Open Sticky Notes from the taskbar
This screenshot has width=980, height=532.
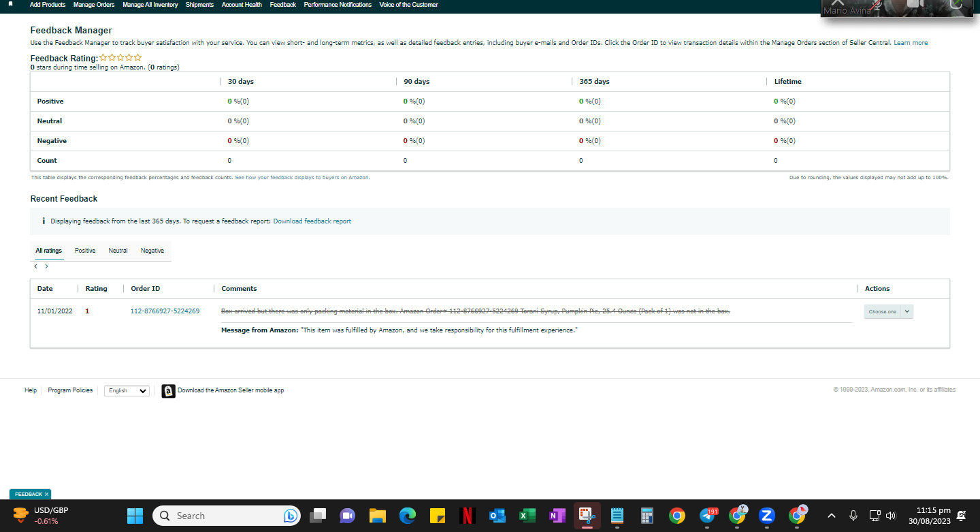(437, 516)
